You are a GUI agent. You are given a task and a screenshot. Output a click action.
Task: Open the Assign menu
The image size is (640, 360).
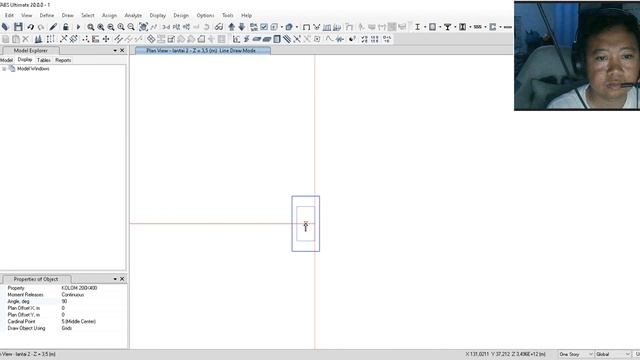pos(109,16)
